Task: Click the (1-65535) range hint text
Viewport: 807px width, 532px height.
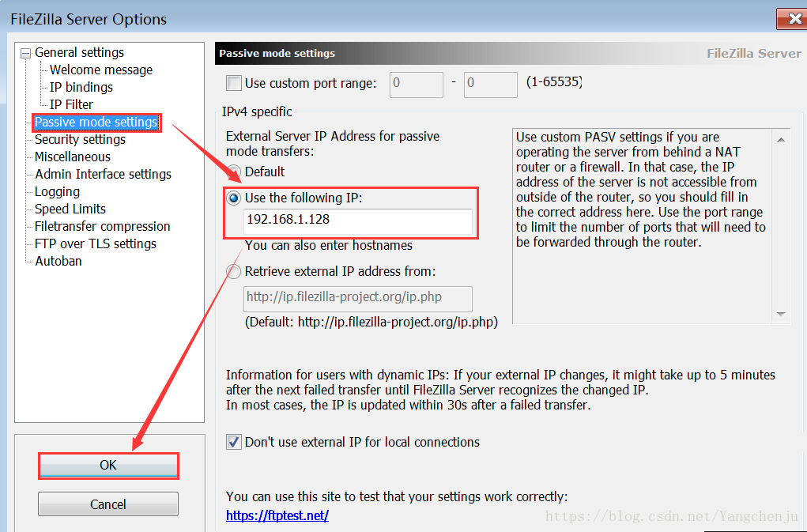Action: coord(554,81)
